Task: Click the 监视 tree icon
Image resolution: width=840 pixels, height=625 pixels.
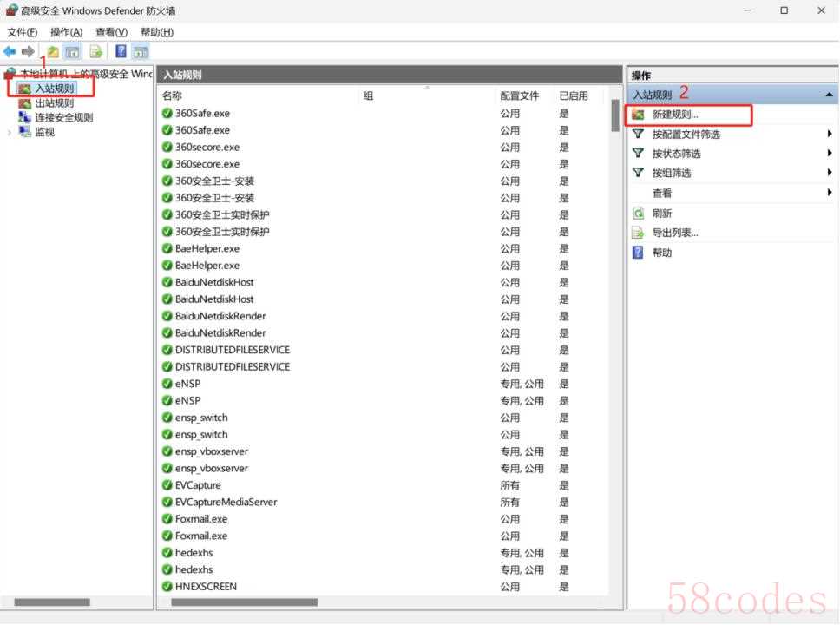Action: (24, 131)
